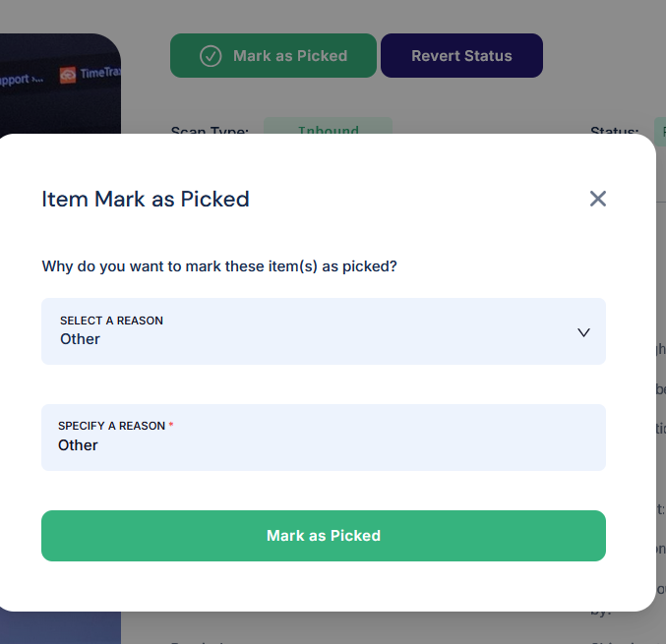This screenshot has height=644, width=666.
Task: Click the orange TimeTrax icon in the thumbnail
Action: (x=68, y=75)
